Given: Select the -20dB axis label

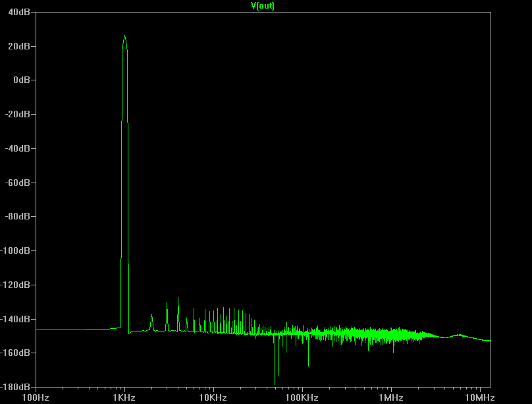Looking at the screenshot, I should pos(17,115).
